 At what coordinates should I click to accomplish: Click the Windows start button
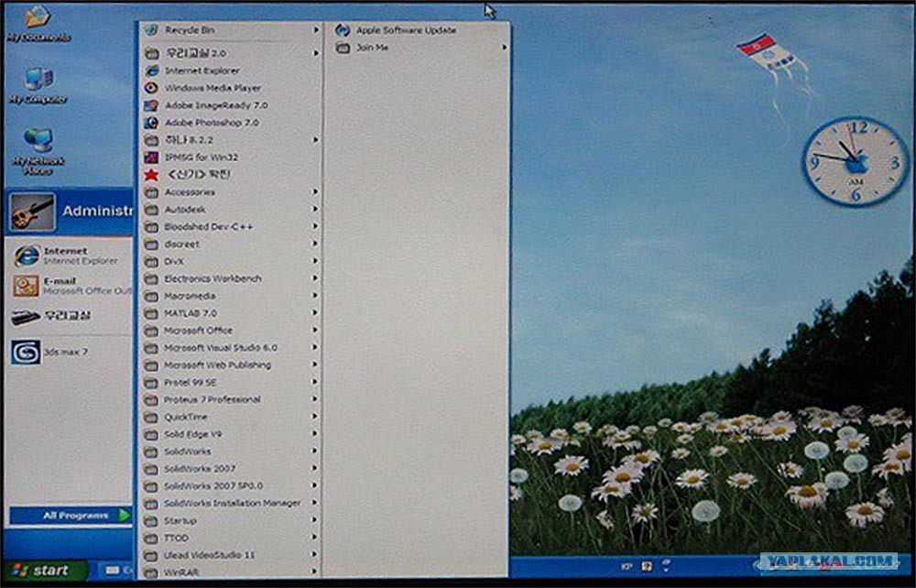[x=45, y=571]
